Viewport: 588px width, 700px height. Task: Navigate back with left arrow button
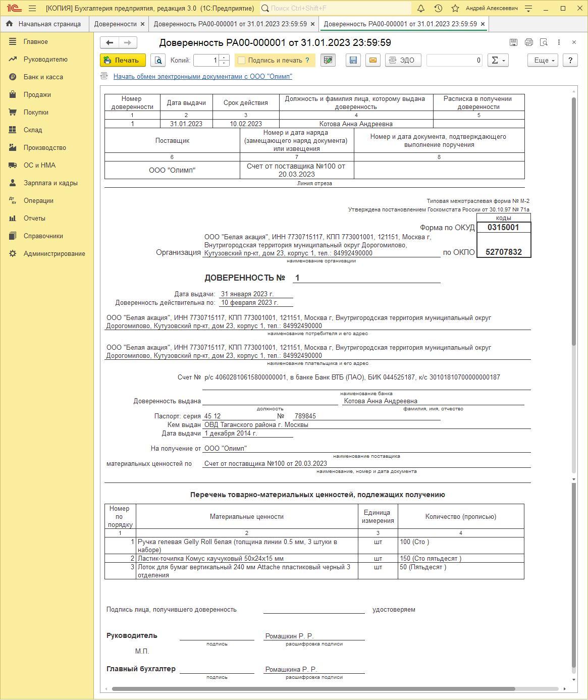(x=110, y=43)
